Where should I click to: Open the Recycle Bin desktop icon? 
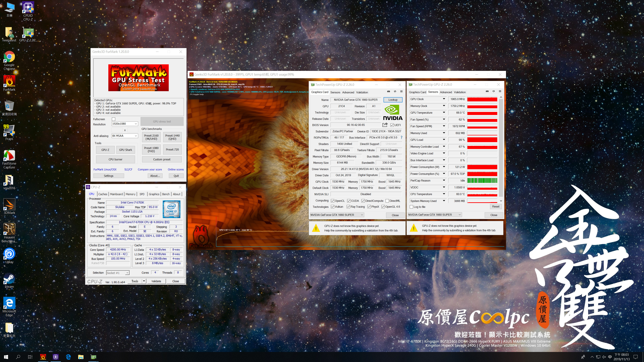click(9, 108)
